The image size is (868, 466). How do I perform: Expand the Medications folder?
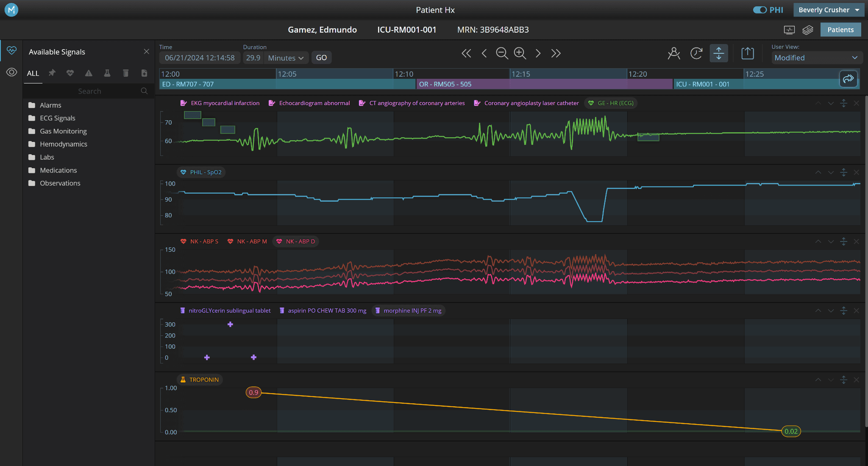coord(58,170)
